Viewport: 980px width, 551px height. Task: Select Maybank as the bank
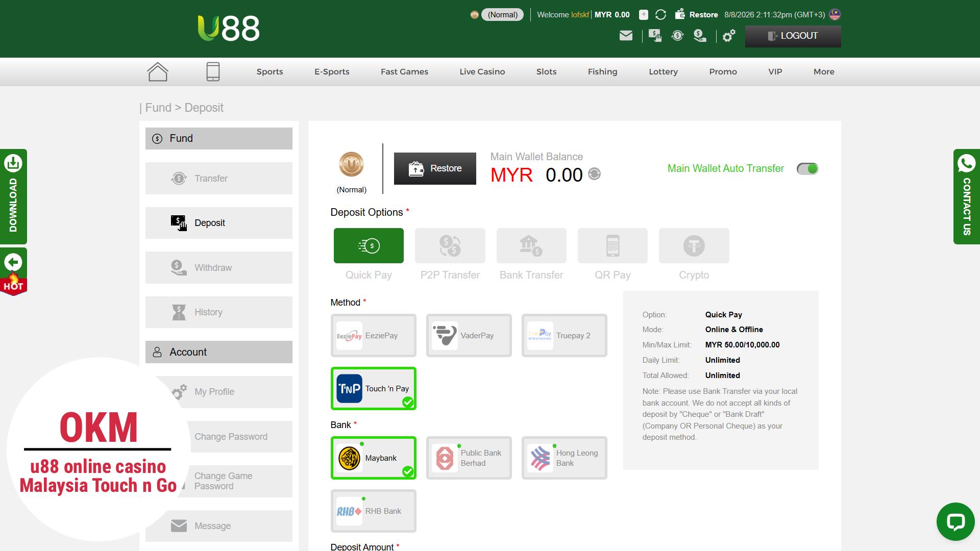(x=373, y=458)
